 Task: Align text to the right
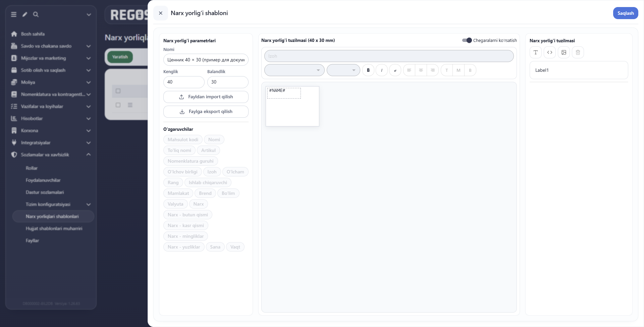[x=433, y=70]
